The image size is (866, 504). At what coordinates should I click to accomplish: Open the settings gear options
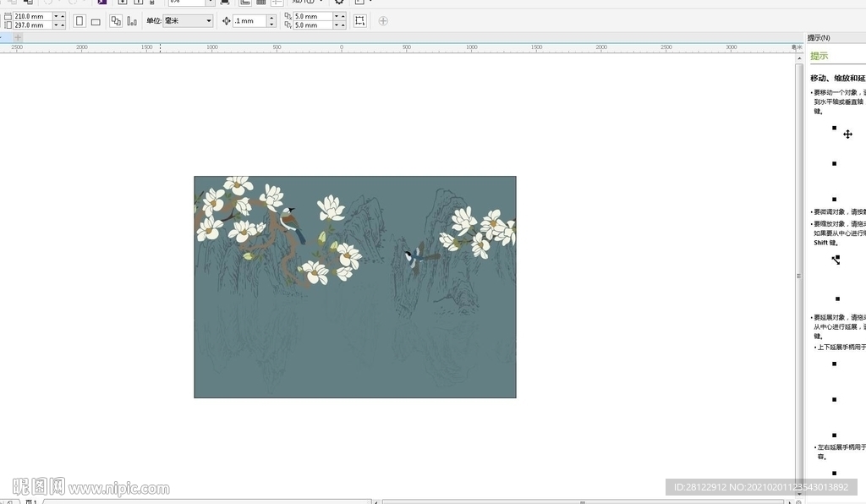(x=339, y=3)
